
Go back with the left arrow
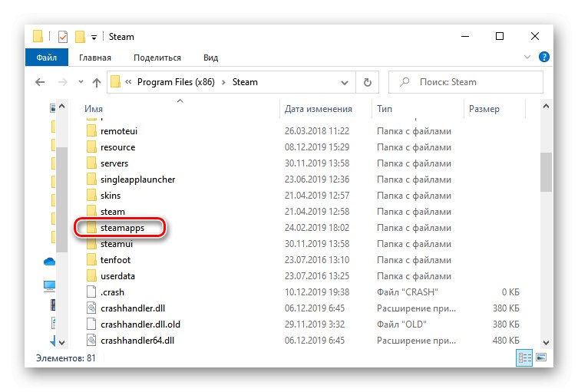click(x=40, y=82)
